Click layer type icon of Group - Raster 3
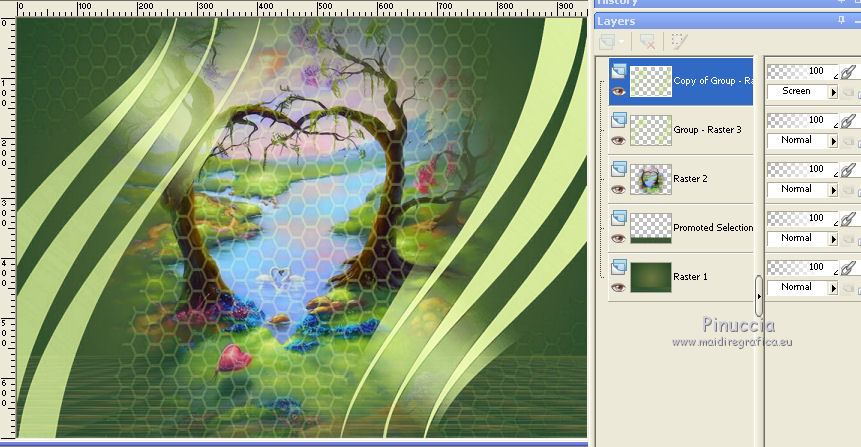 619,119
